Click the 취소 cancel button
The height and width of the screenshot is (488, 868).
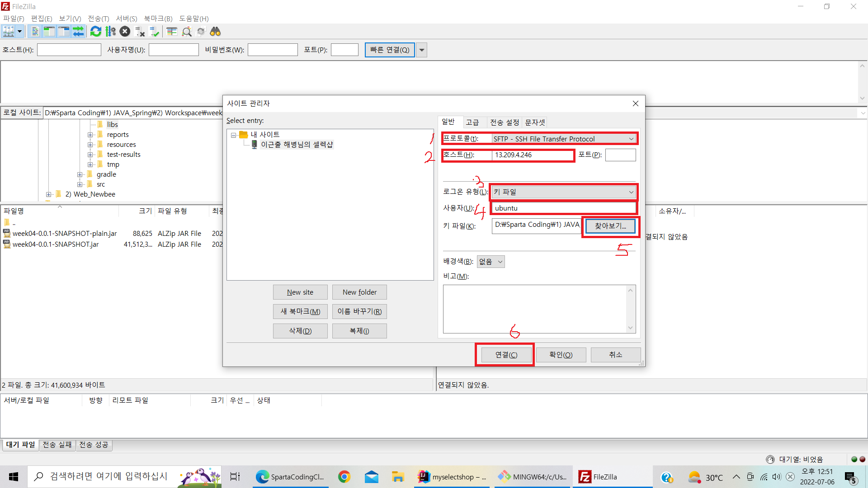coord(616,355)
